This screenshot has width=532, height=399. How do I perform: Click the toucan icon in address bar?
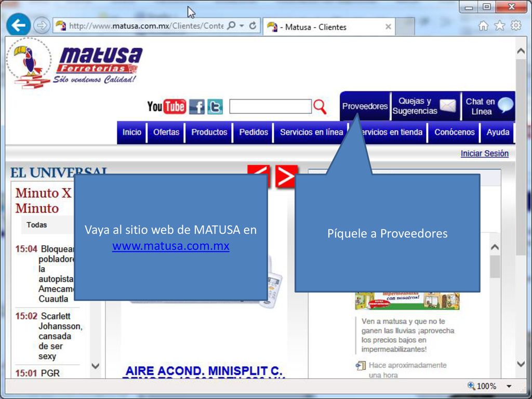(x=61, y=25)
